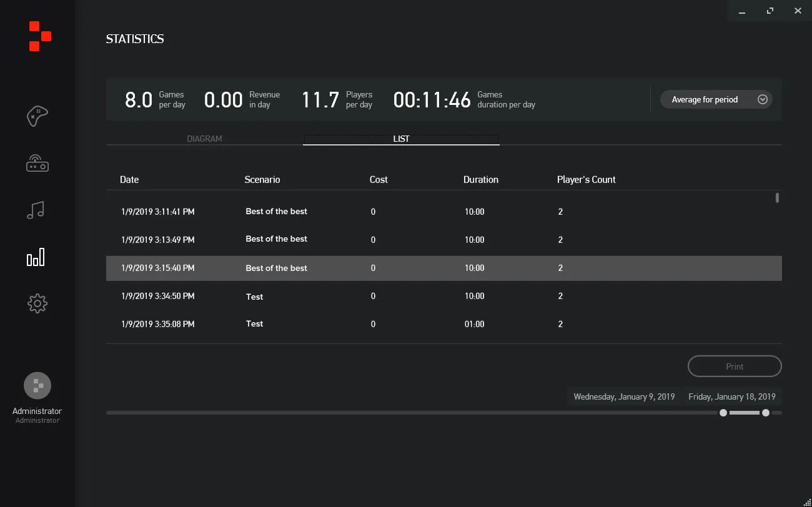
Task: Click the list vertical scrollbar thumb
Action: 777,198
